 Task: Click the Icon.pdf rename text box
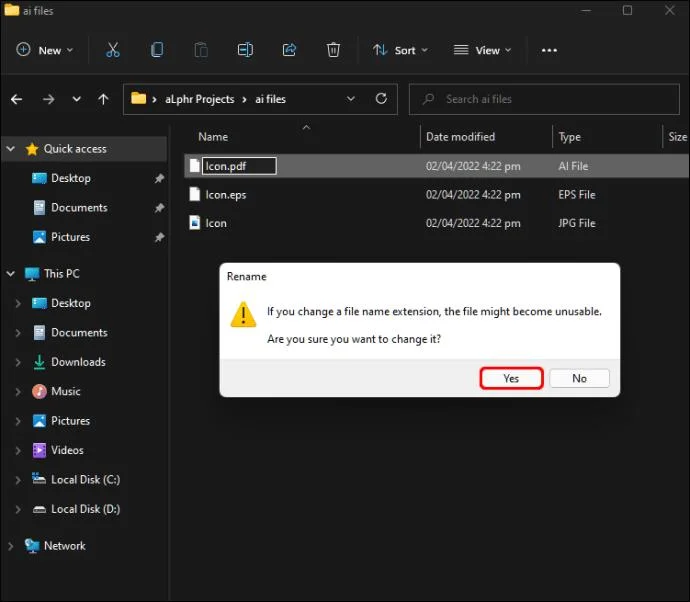click(239, 166)
